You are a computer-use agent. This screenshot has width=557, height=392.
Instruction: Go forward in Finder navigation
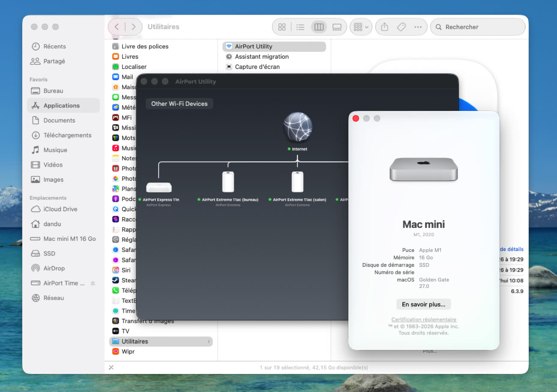(x=134, y=27)
